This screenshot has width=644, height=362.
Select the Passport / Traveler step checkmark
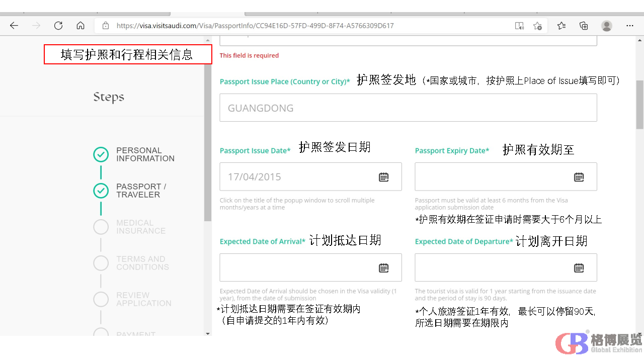coord(101,191)
